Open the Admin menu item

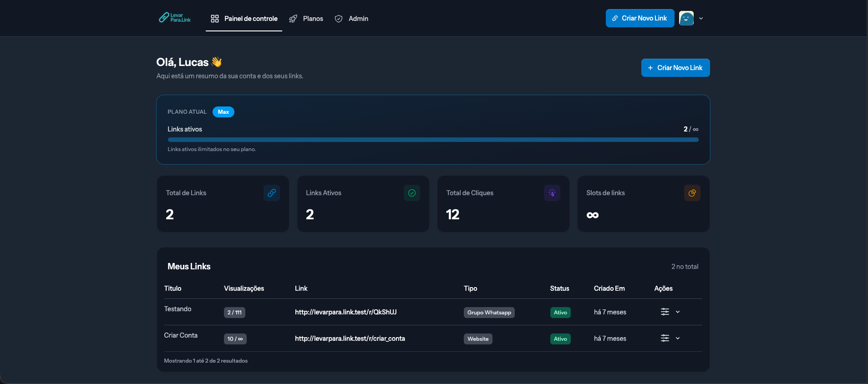click(351, 19)
